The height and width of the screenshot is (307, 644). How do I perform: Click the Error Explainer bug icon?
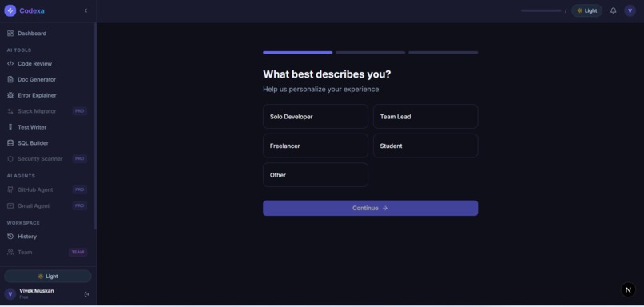[x=10, y=95]
